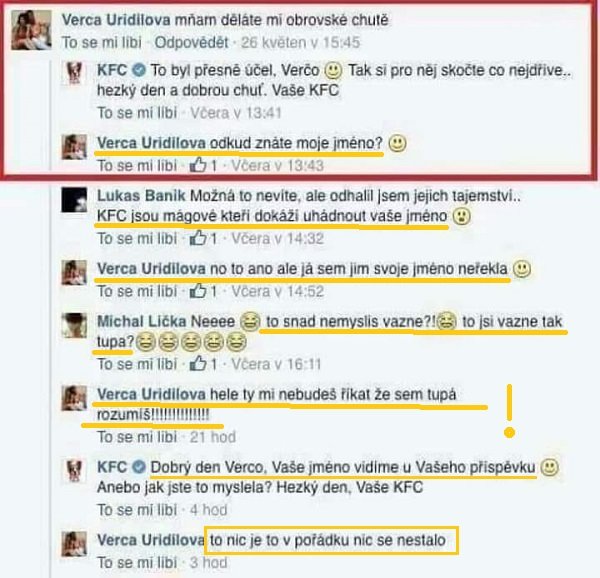Open Michal Lička's profile picture
The width and height of the screenshot is (600, 578).
tap(74, 325)
